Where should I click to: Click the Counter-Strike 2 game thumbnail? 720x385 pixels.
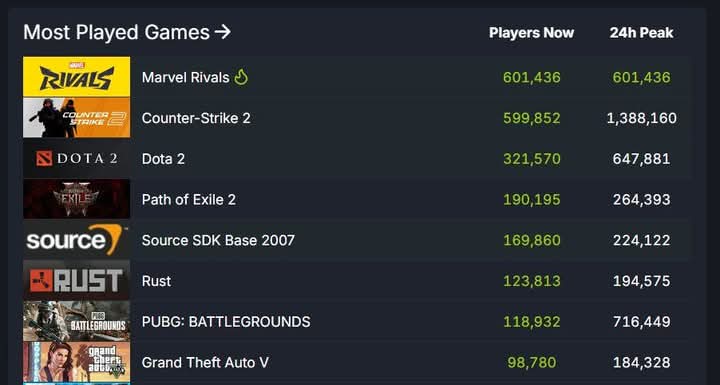tap(77, 118)
